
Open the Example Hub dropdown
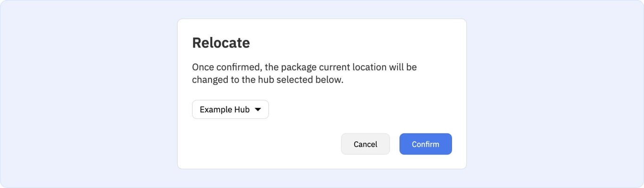[230, 110]
